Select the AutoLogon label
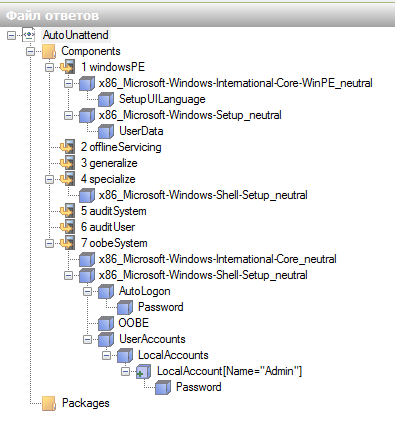395x423 pixels. (x=145, y=291)
